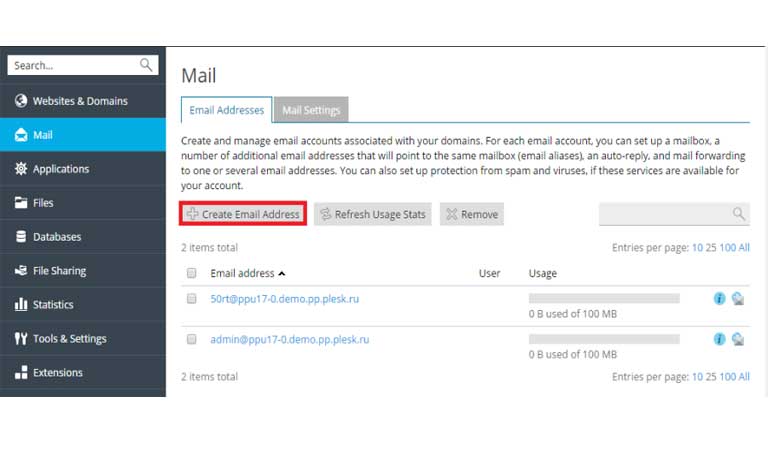Open Websites & Domains section

click(x=83, y=101)
